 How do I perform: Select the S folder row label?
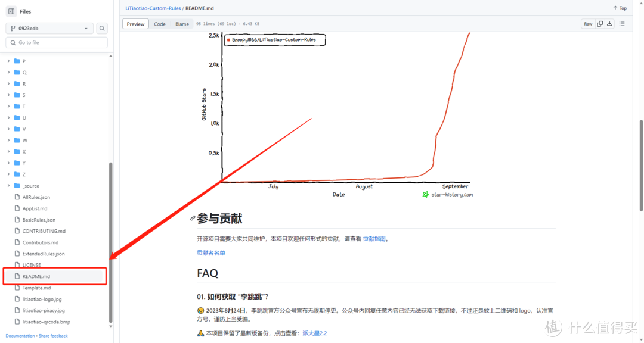point(24,95)
